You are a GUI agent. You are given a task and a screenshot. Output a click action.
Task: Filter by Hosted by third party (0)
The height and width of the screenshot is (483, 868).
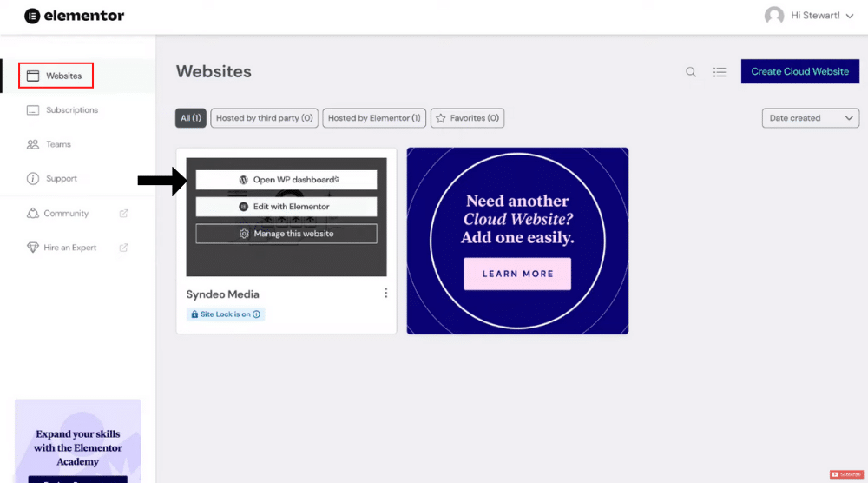264,118
